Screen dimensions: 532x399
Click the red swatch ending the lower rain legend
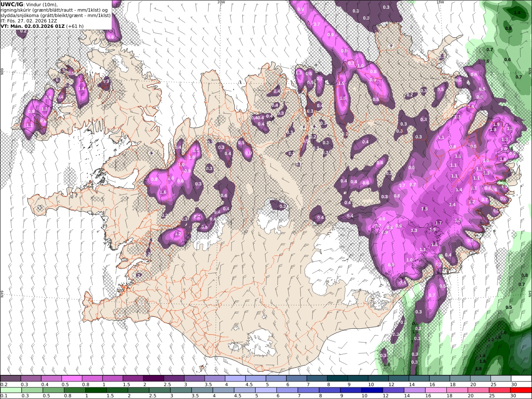521,390
